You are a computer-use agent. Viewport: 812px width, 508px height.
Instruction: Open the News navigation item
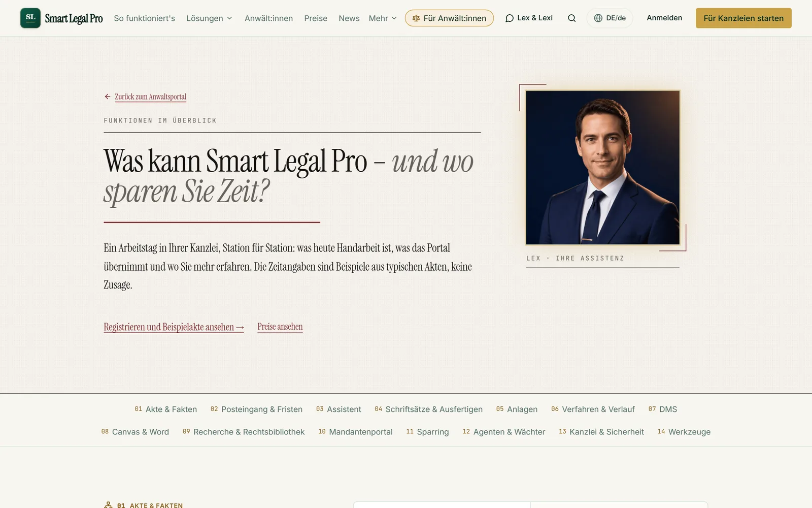click(349, 18)
